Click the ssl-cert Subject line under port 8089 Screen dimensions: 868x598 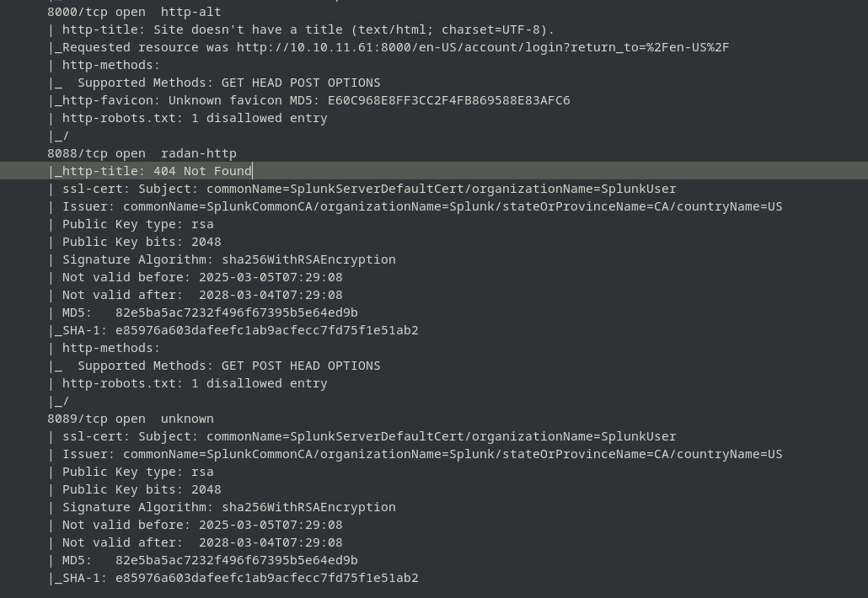point(369,436)
